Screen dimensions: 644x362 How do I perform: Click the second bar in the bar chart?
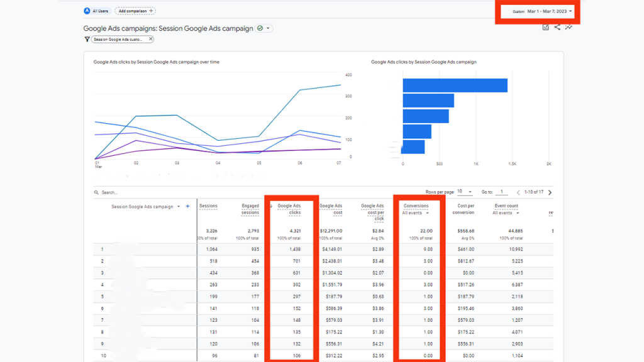(x=428, y=101)
